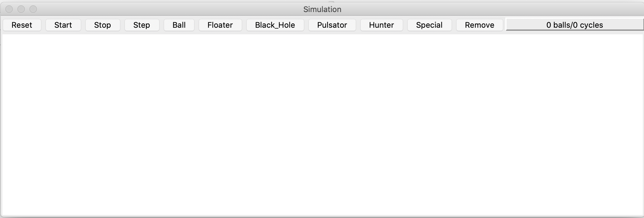
Task: Click the Reset button
Action: click(22, 25)
